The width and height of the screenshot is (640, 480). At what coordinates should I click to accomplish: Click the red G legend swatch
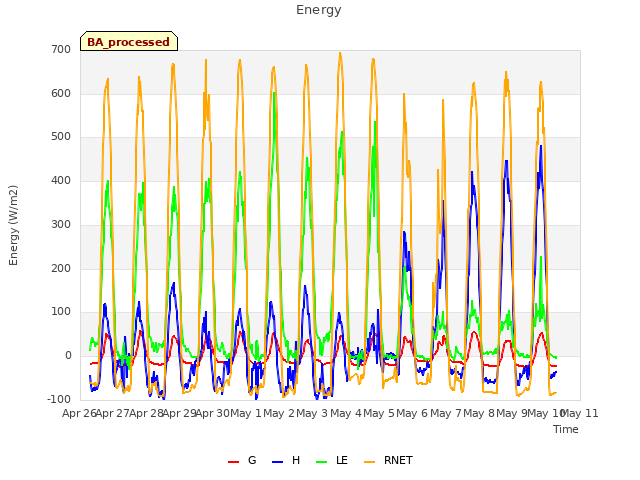tap(233, 462)
